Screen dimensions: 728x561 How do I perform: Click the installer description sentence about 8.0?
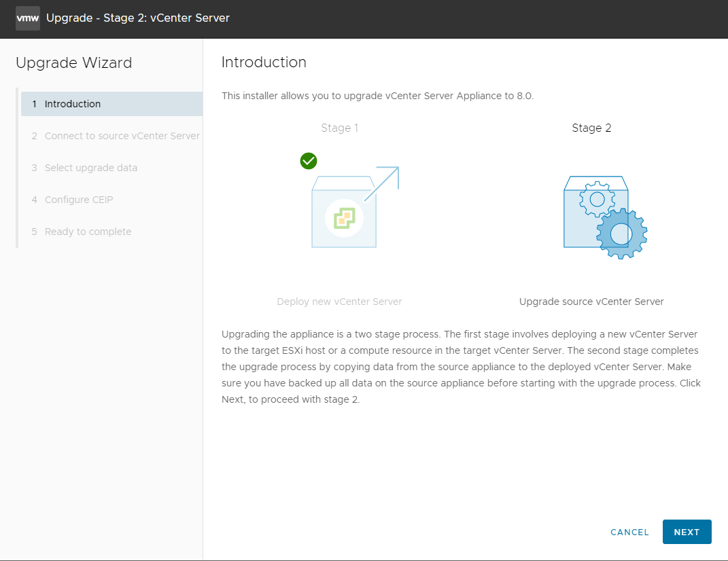(x=377, y=96)
